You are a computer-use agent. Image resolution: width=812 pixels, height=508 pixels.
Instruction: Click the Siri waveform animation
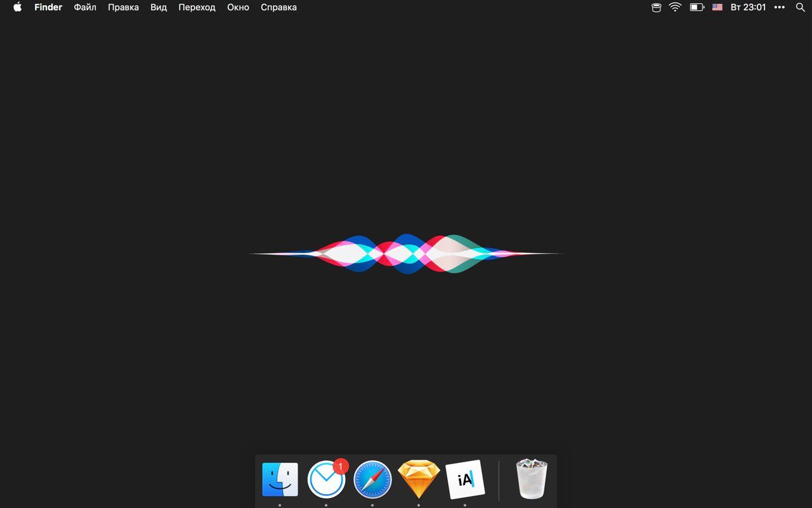407,254
